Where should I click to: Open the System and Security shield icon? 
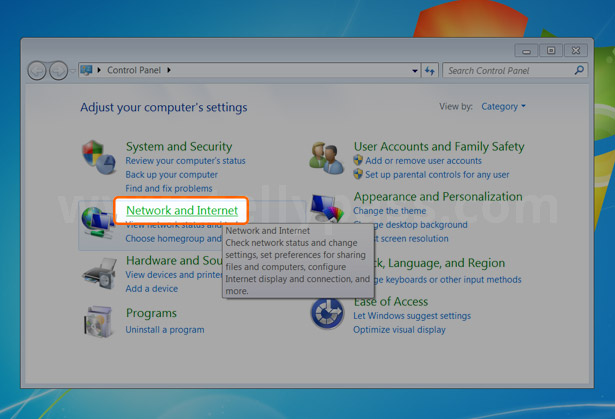click(x=98, y=157)
